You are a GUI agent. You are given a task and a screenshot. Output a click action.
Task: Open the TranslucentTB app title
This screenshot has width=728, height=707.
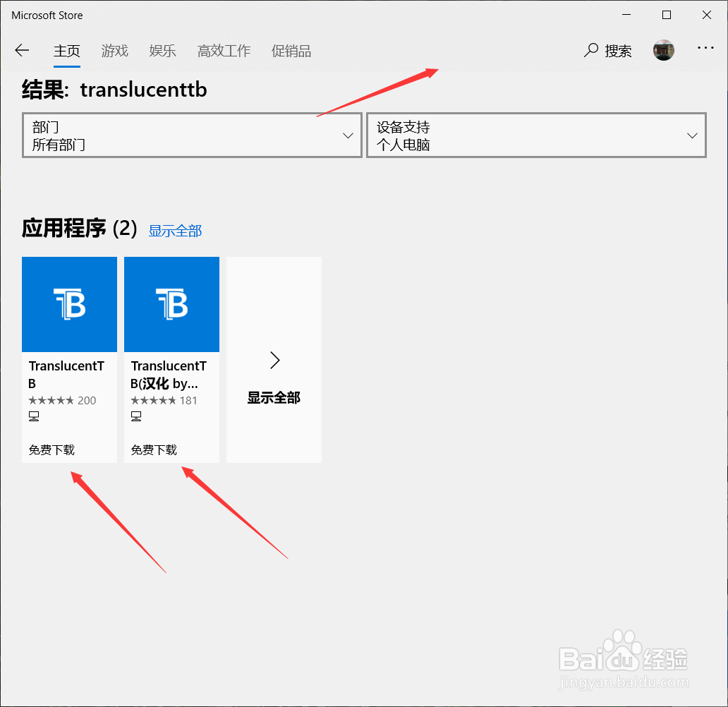click(66, 375)
